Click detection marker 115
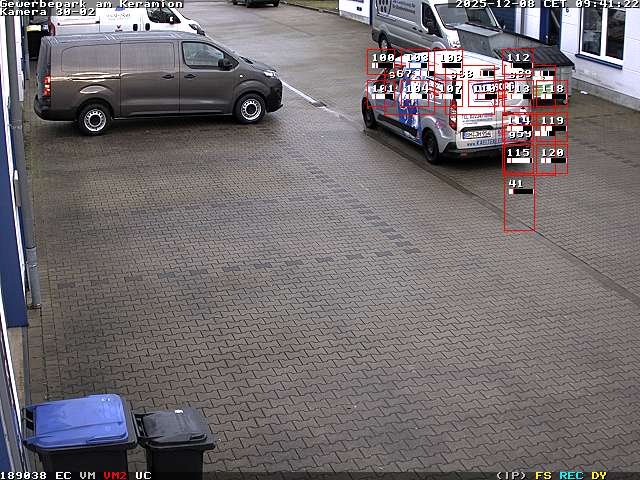Viewport: 640px width, 480px height. coord(518,158)
